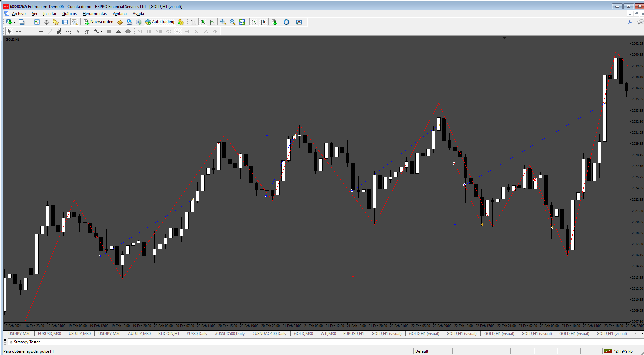Viewport: 644px width, 355px height.
Task: Switch timeframe to H4
Action: [x=187, y=31]
